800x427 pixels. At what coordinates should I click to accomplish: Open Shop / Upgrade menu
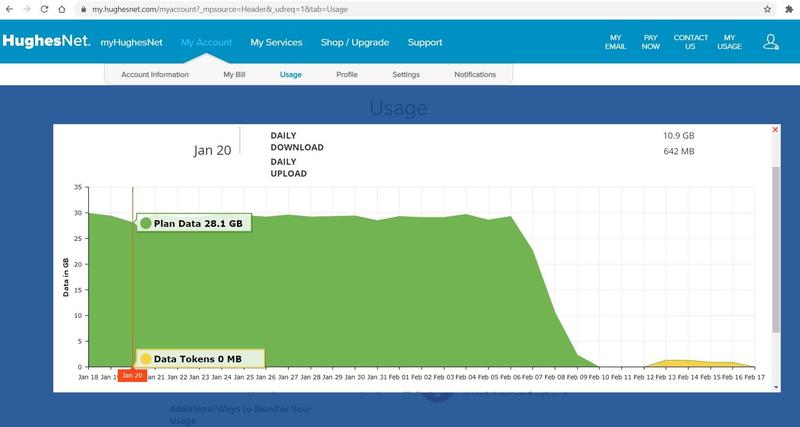pos(355,42)
